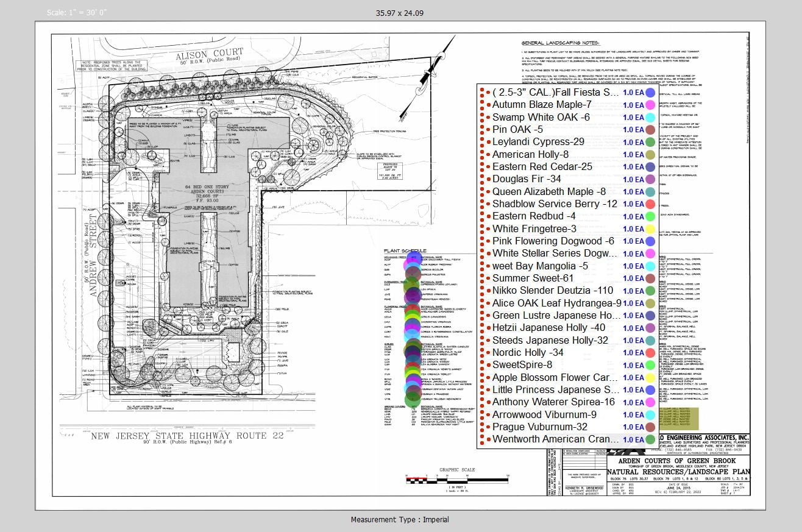Click the Autumn Blaze Maple-7 magenta color circle

650,105
